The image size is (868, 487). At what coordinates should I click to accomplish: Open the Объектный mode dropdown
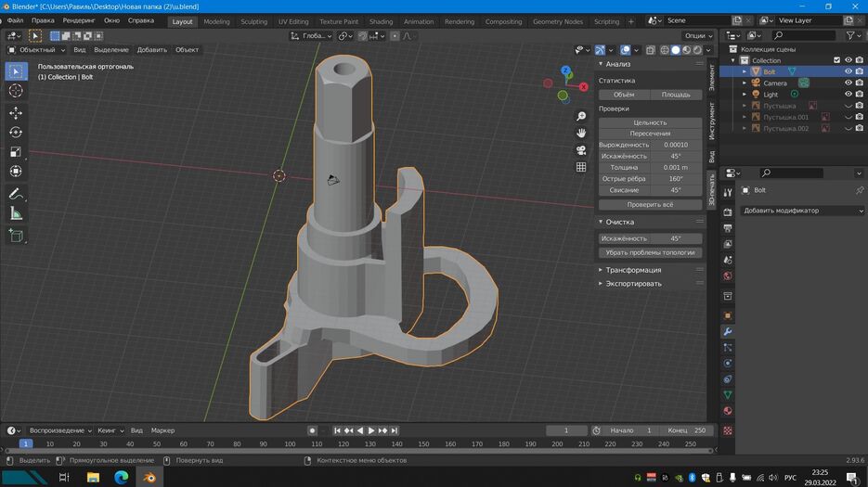point(36,50)
